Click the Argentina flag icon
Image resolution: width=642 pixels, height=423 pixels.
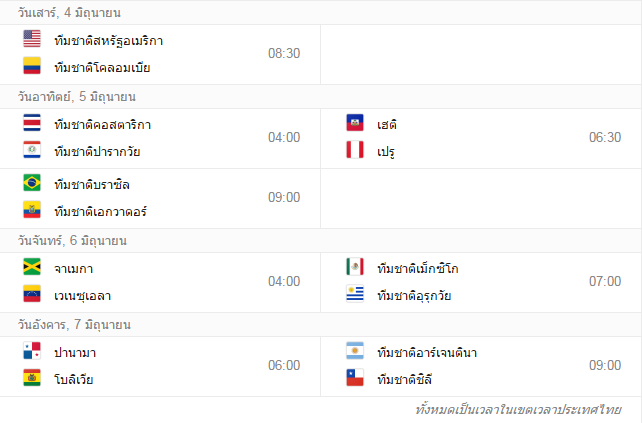355,352
